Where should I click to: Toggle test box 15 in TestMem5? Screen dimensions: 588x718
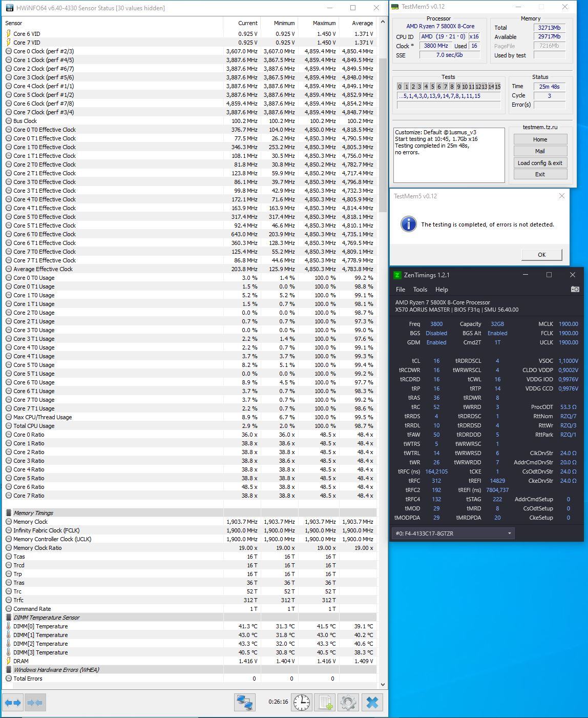[497, 87]
